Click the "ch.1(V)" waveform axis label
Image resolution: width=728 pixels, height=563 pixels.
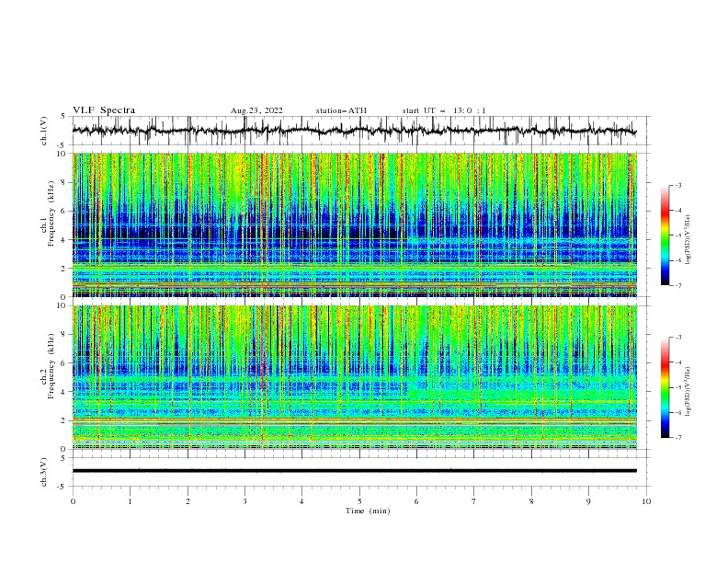point(44,131)
